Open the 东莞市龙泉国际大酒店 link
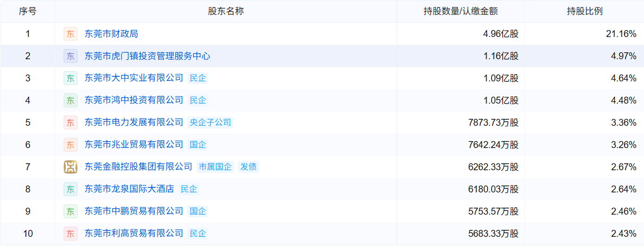The height and width of the screenshot is (247, 644). 129,189
